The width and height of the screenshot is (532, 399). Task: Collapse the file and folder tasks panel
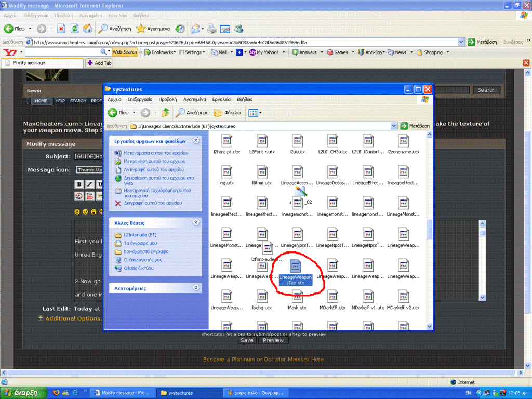tap(196, 140)
